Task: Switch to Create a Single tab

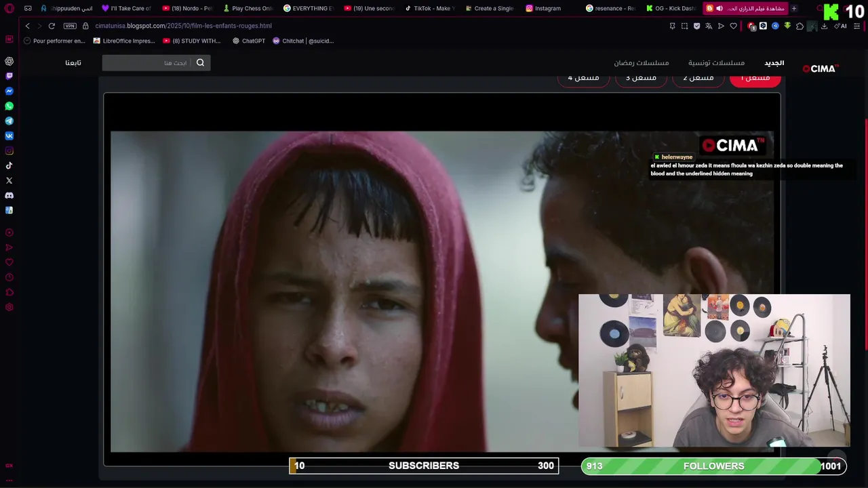Action: [x=490, y=8]
